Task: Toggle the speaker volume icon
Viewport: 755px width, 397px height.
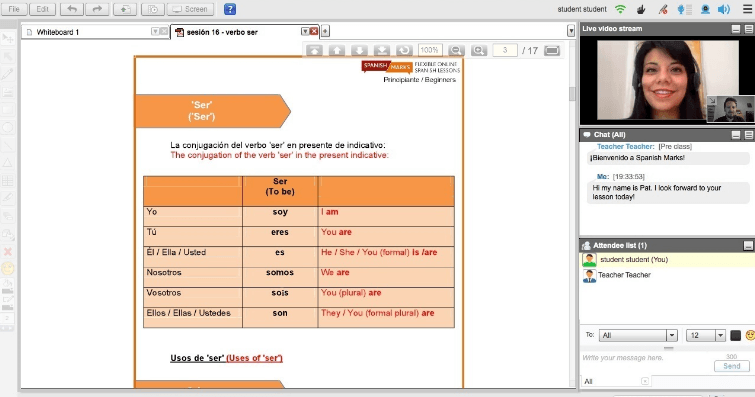Action: 724,9
